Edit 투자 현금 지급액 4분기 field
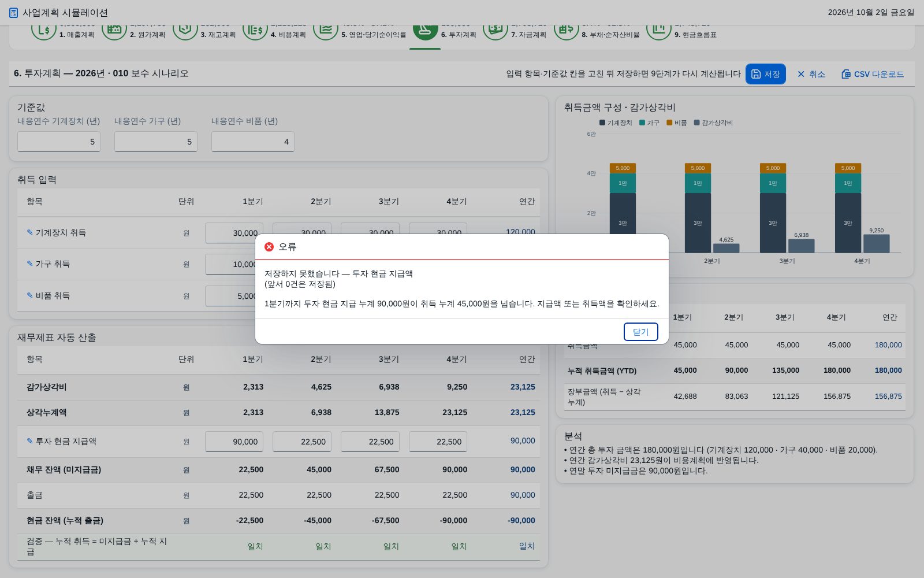The width and height of the screenshot is (924, 578). point(438,442)
